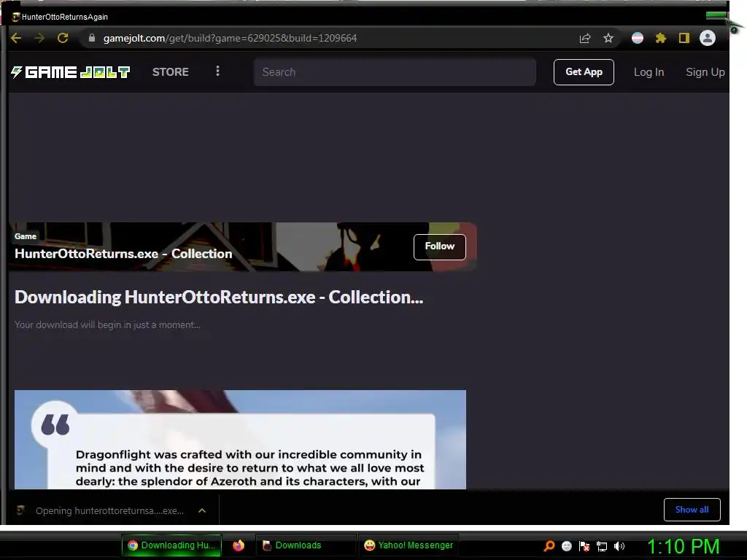Open the Extensions puzzle icon

coord(661,38)
